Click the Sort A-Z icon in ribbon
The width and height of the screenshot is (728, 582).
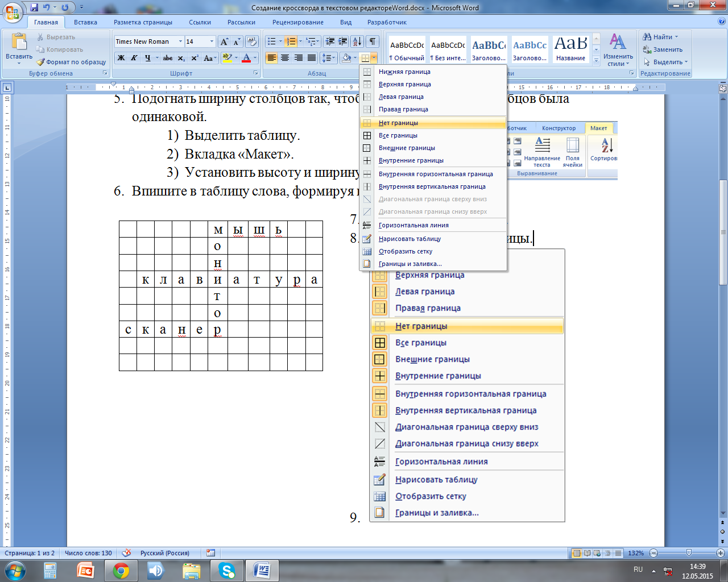357,41
